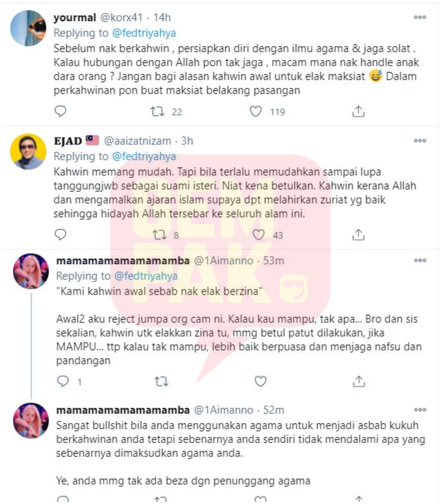Share the 53m mamamamba tweet

coord(359,381)
